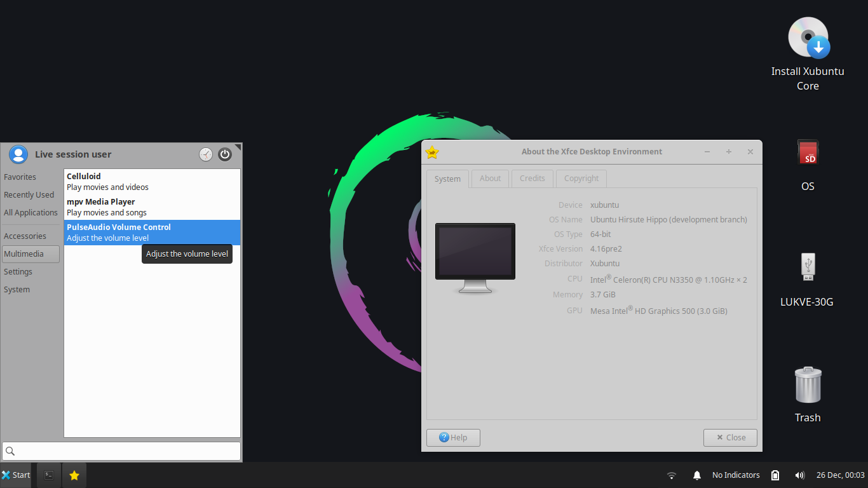Click the GPU value Mesa Intel HD Graphics 500
The height and width of the screenshot is (488, 868).
(x=659, y=311)
